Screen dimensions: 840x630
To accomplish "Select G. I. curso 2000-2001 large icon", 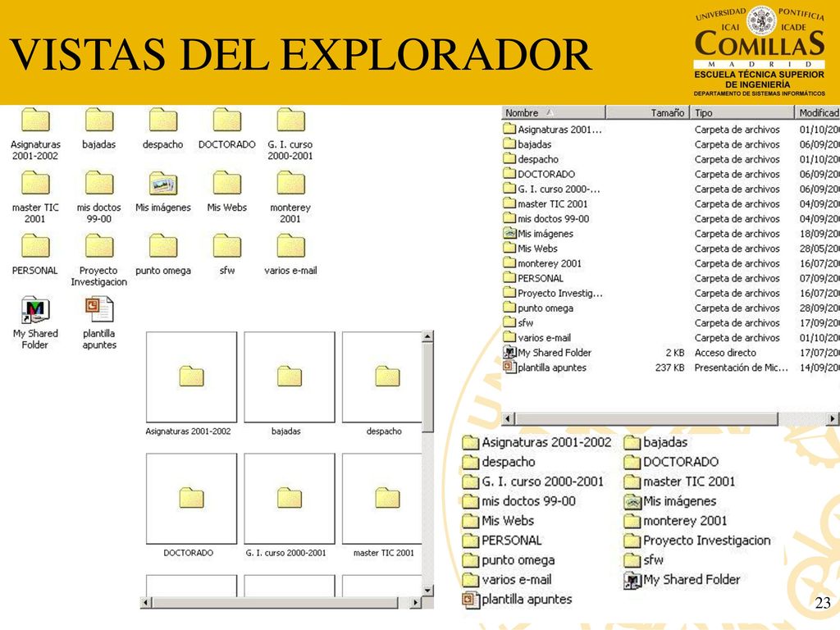I will (290, 120).
